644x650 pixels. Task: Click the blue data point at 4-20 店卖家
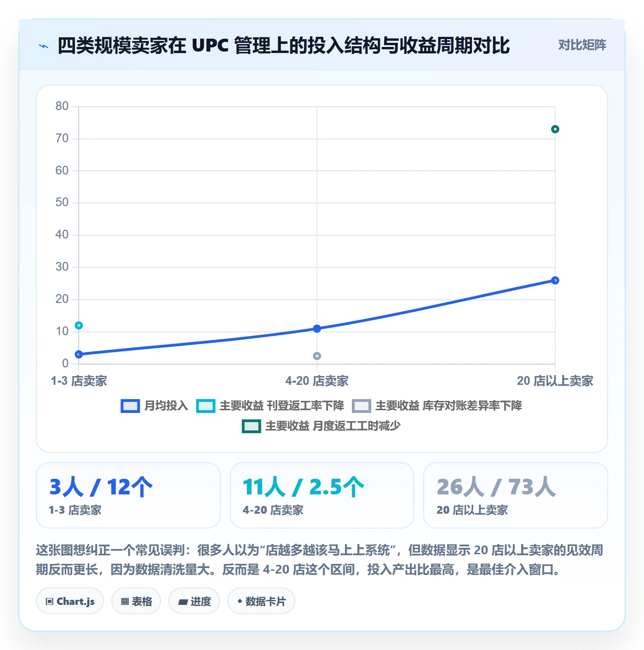coord(317,328)
